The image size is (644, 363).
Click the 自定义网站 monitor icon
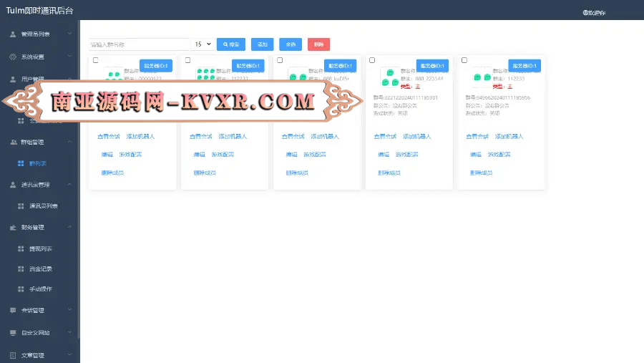point(13,333)
